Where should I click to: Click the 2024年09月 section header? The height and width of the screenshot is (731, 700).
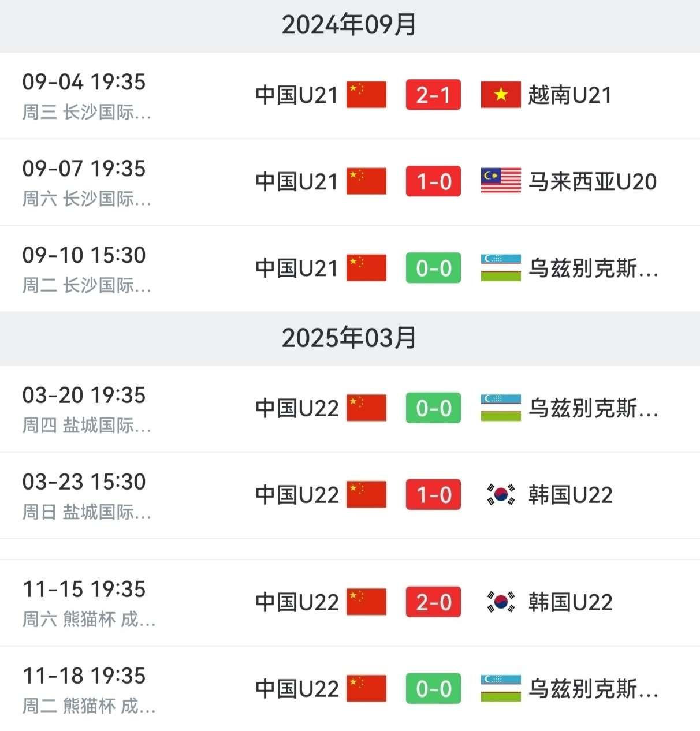[x=349, y=25]
